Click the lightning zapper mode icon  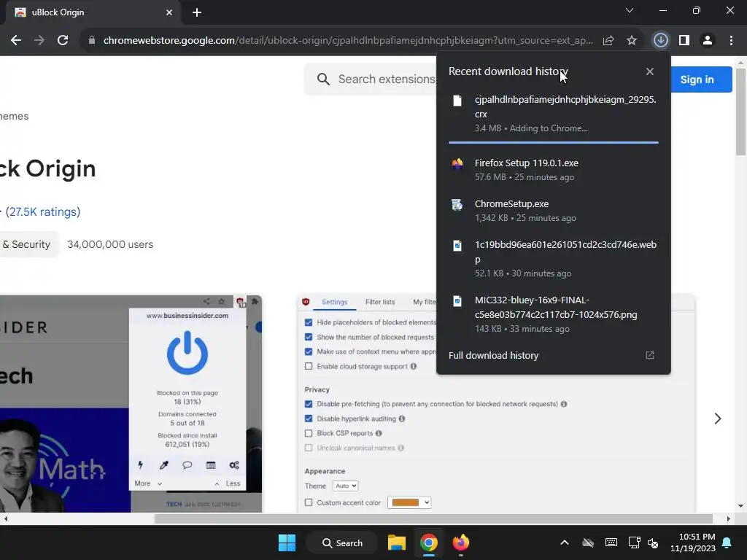[x=141, y=464]
